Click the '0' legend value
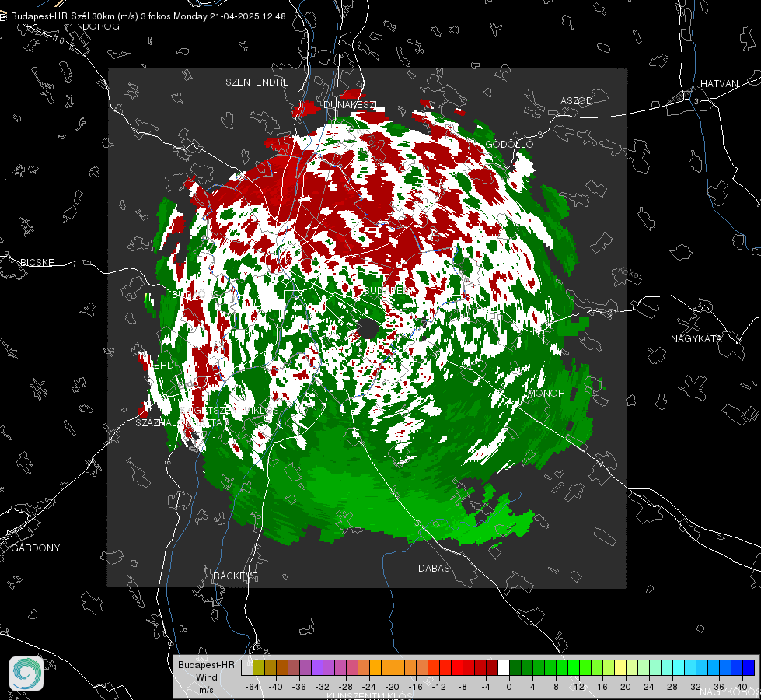 pos(509,687)
